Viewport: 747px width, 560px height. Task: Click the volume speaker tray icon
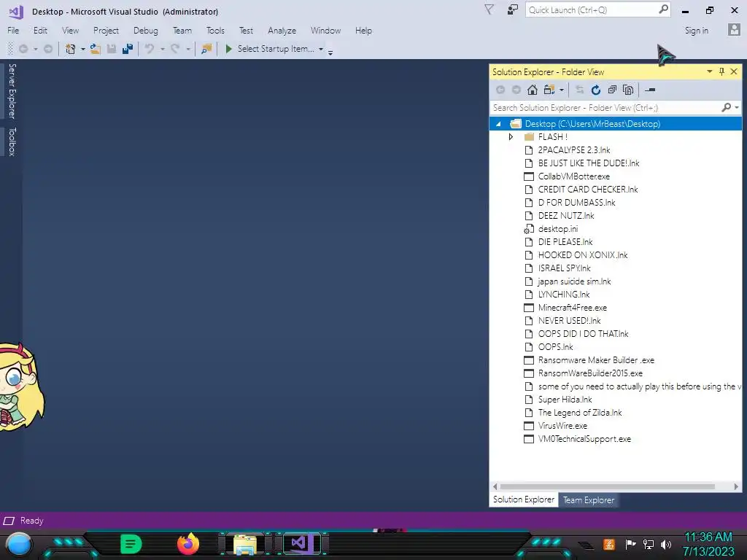pos(666,544)
